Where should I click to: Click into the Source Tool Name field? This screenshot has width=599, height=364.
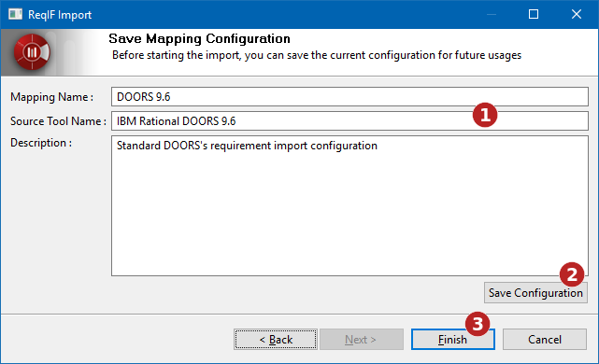349,121
